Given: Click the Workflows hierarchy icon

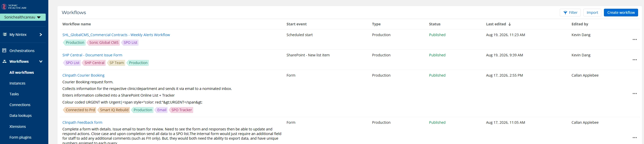Looking at the screenshot, I should point(5,61).
